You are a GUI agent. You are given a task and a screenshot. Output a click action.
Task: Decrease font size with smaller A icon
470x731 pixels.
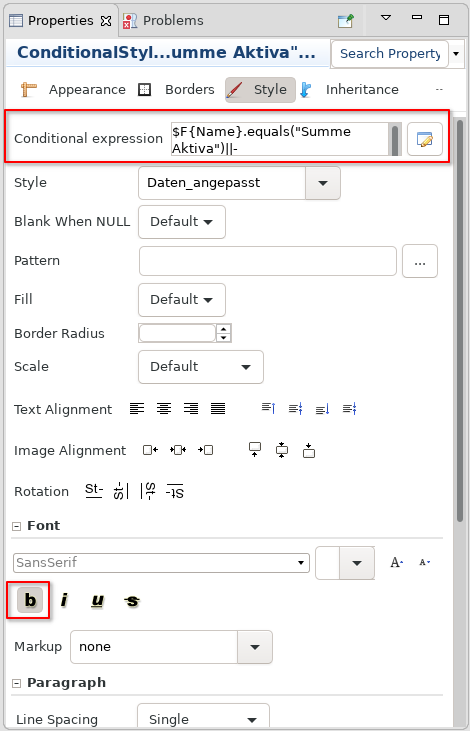tap(424, 563)
